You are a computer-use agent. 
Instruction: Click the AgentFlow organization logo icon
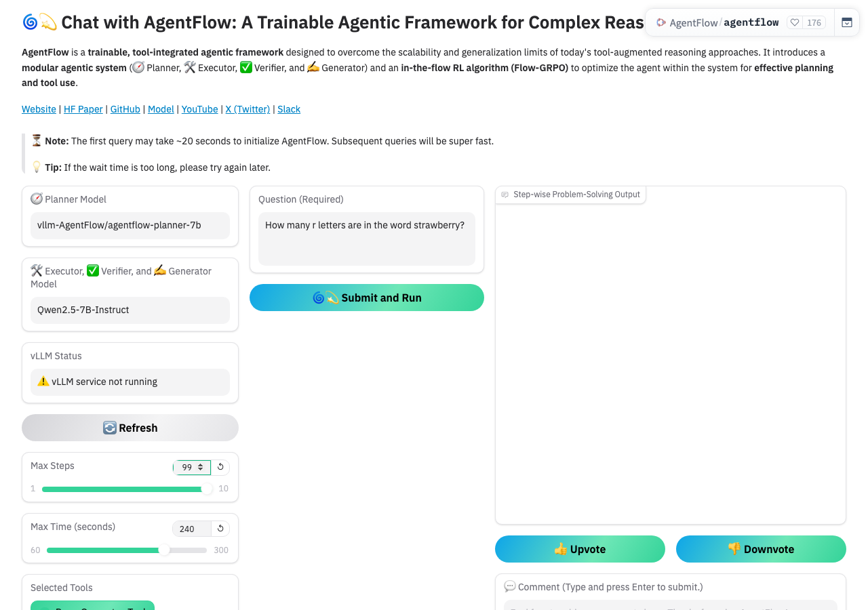point(661,22)
